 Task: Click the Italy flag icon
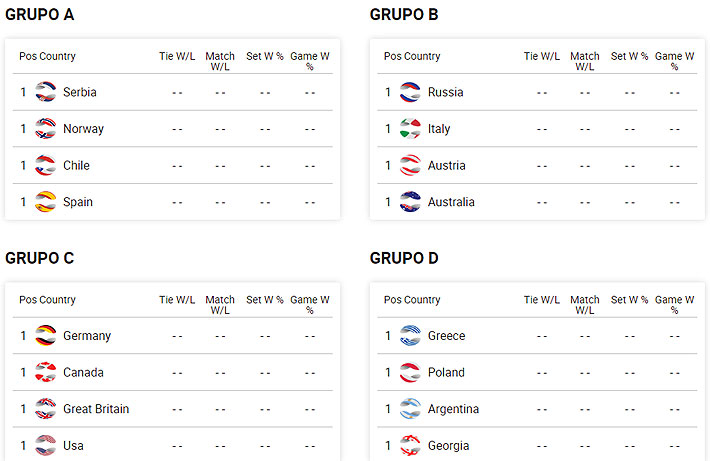coord(410,129)
